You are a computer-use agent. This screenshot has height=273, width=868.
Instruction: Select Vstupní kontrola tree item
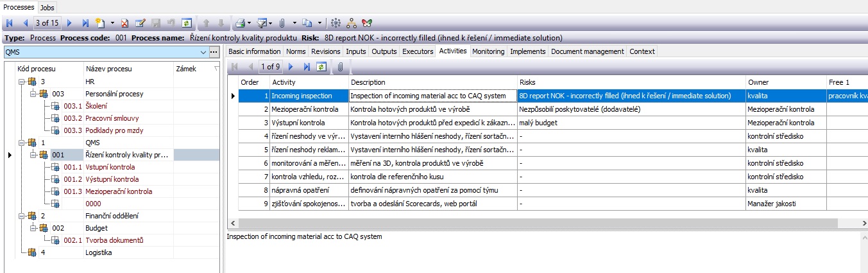point(110,167)
